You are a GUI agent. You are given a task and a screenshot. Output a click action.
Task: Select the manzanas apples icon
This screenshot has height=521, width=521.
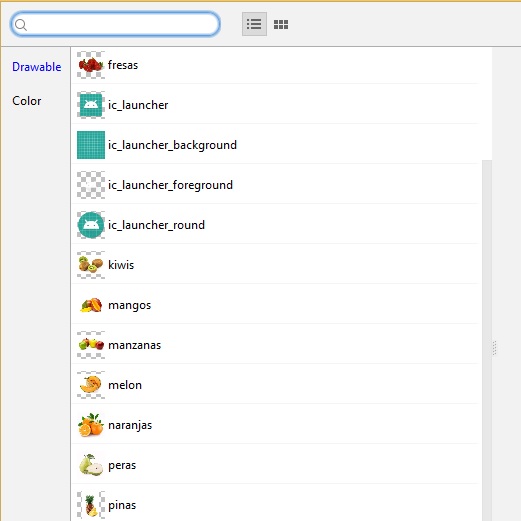click(91, 345)
